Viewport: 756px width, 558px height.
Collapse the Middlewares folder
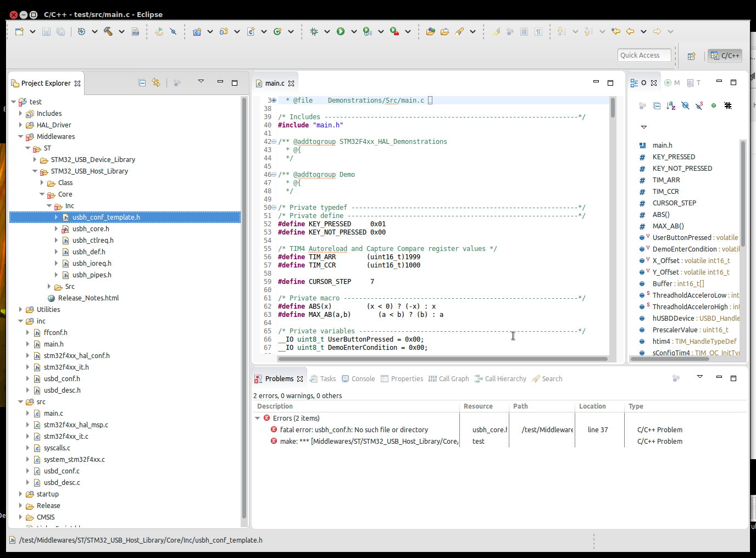[21, 137]
